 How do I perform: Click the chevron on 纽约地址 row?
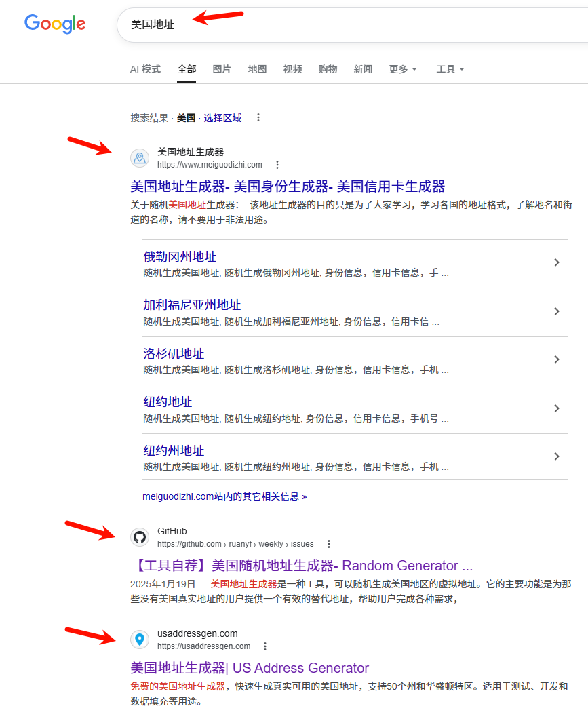pyautogui.click(x=557, y=408)
